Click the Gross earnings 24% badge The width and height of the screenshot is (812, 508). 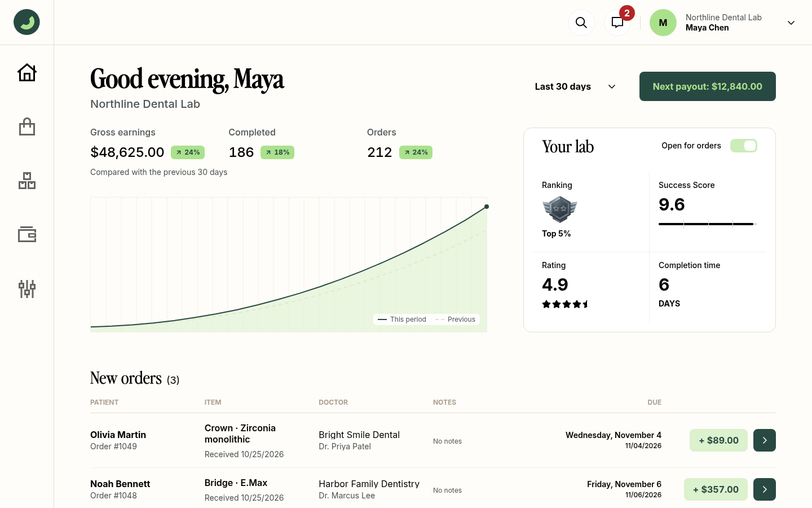[x=188, y=152]
